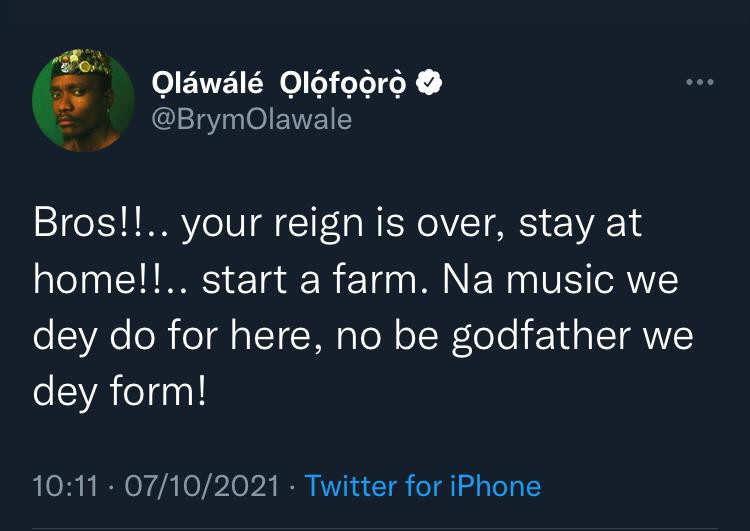Click the Twitter for iPhone source link
This screenshot has width=750, height=531.
[x=422, y=486]
